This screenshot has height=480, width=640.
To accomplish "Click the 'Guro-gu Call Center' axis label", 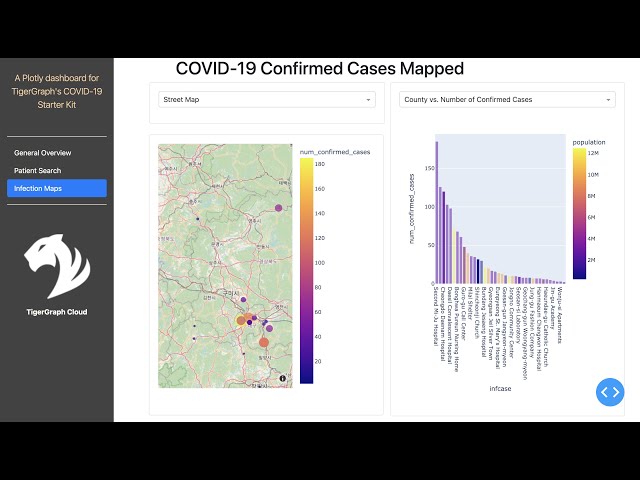I will 463,313.
